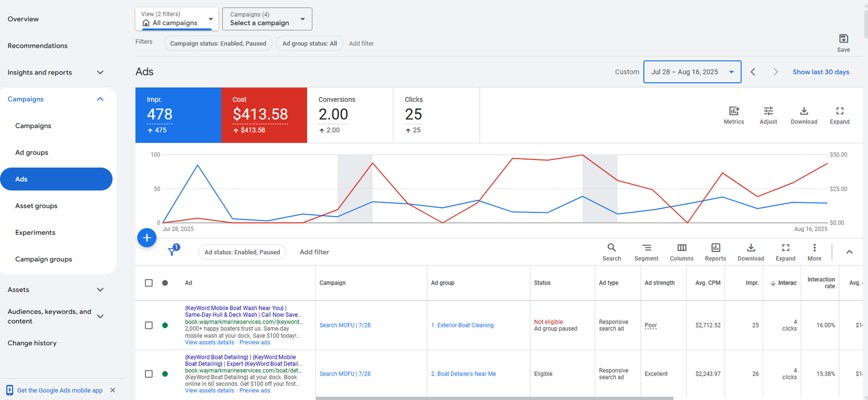Select checkbox for Exterior Boat Cleaning ad

[149, 325]
